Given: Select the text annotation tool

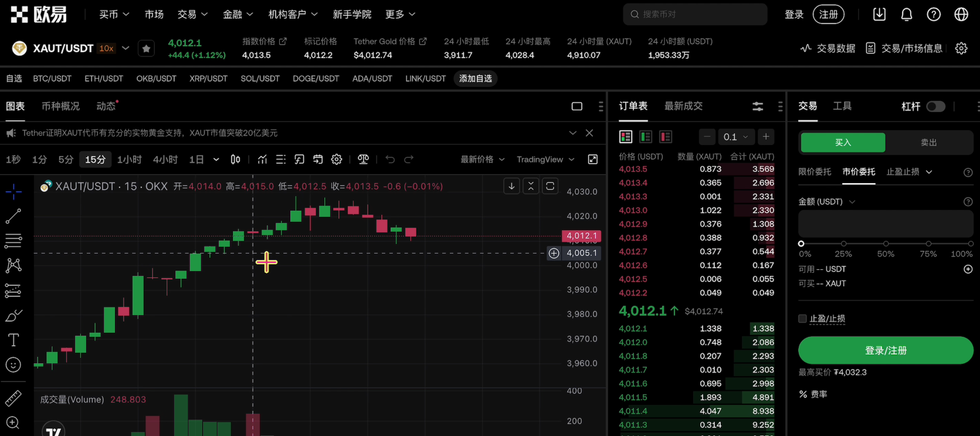Looking at the screenshot, I should (x=13, y=340).
